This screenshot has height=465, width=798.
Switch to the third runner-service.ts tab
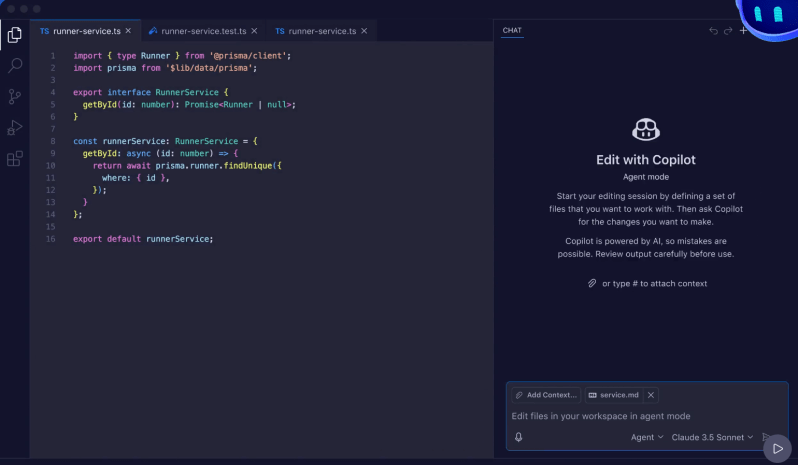(314, 31)
